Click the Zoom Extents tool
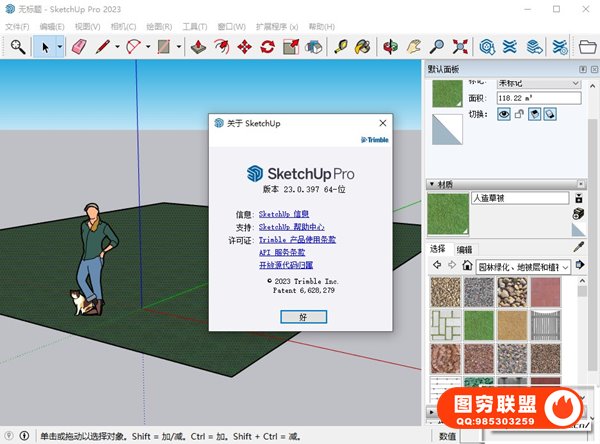 click(x=460, y=46)
